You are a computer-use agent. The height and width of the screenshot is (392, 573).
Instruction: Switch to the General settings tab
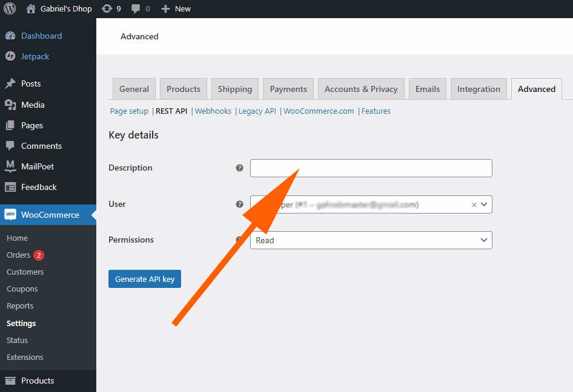coord(134,89)
